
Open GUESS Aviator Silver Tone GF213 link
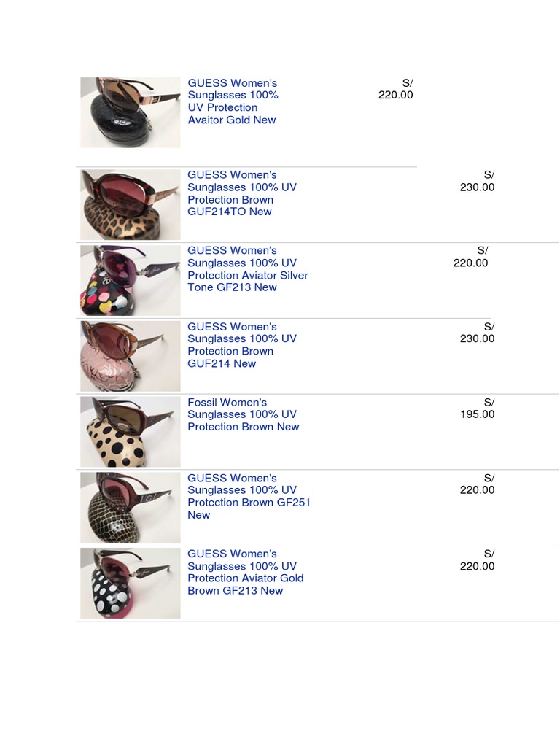coord(248,269)
